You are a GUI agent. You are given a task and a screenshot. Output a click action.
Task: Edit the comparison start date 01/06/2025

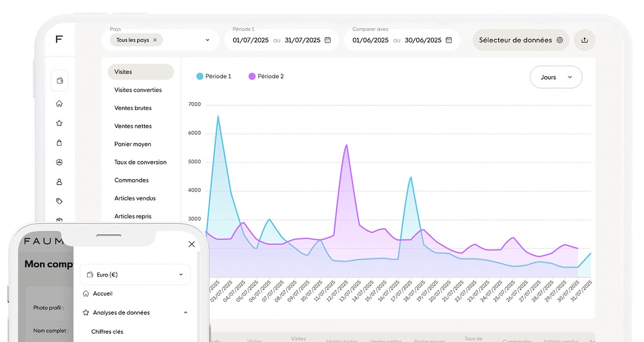tap(371, 40)
